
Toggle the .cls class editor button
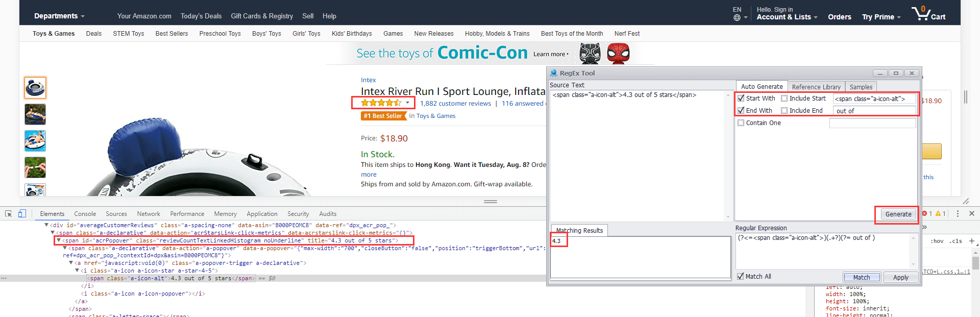coord(957,241)
